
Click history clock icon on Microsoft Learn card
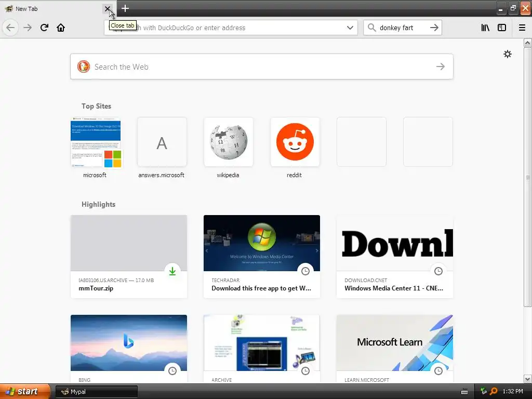coord(438,371)
